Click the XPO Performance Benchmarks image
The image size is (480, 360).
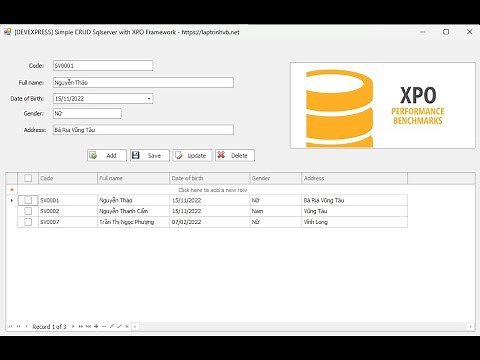coord(383,105)
